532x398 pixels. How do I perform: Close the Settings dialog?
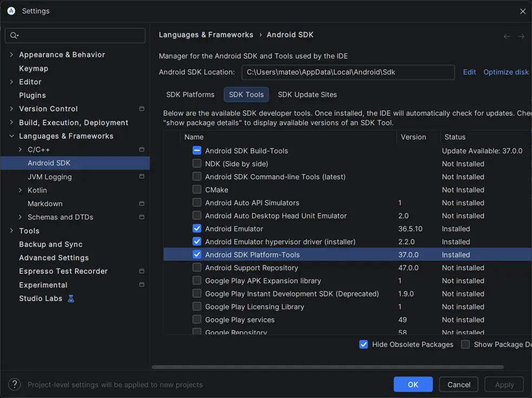pos(523,11)
